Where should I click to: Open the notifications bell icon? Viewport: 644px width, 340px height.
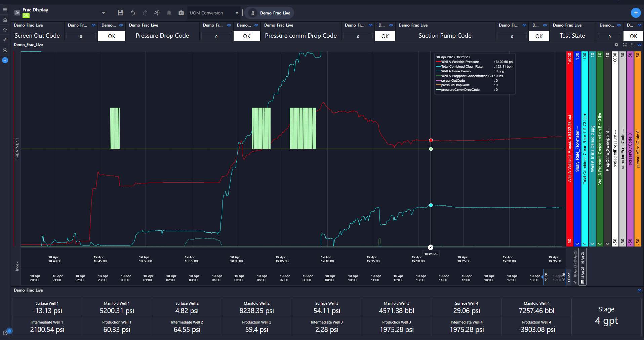(x=169, y=13)
